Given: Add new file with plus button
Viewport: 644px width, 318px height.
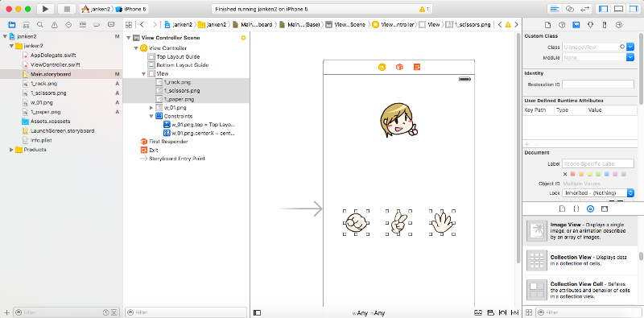Looking at the screenshot, I should pos(6,312).
